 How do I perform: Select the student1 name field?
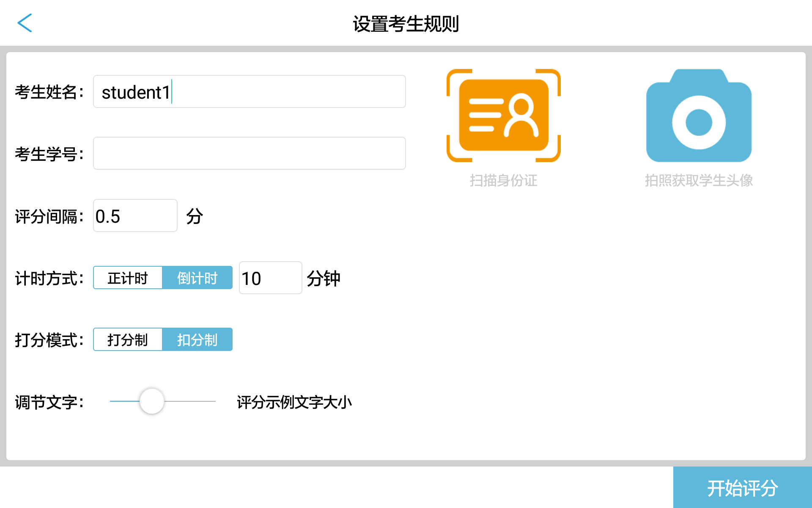[x=249, y=91]
